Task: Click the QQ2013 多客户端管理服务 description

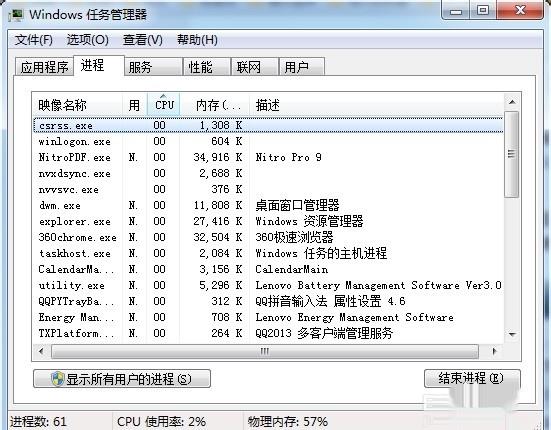Action: [x=324, y=333]
